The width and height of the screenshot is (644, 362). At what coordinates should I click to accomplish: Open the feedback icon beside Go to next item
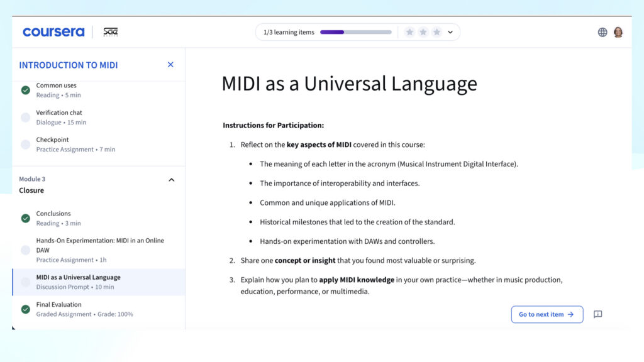pyautogui.click(x=597, y=314)
